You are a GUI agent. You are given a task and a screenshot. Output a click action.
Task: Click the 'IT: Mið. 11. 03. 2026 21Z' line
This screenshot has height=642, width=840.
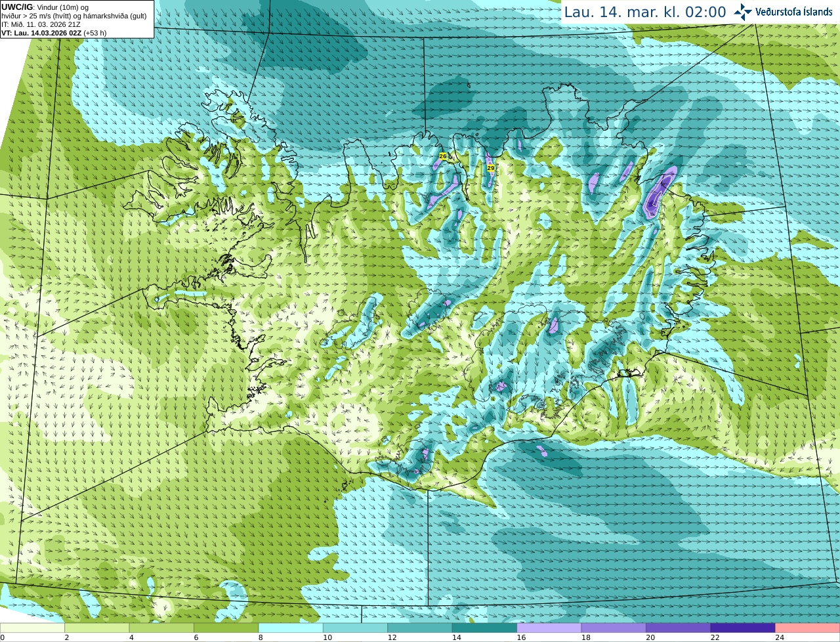(x=41, y=24)
